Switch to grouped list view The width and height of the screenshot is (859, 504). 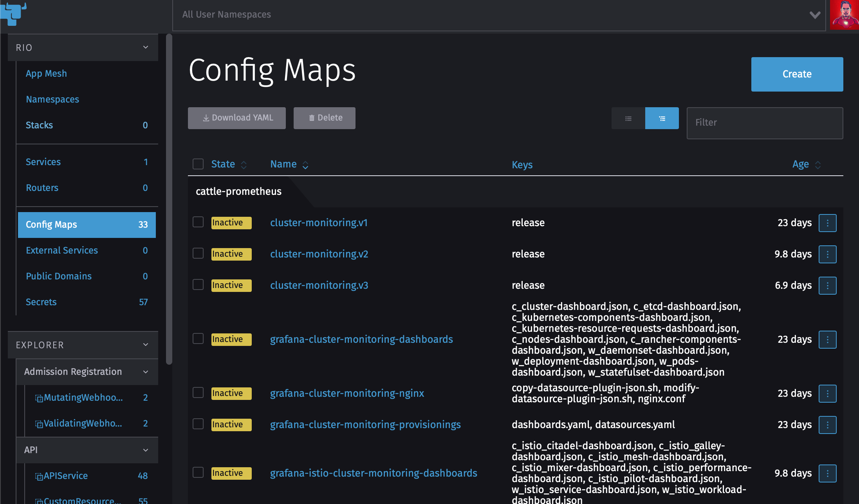[662, 118]
